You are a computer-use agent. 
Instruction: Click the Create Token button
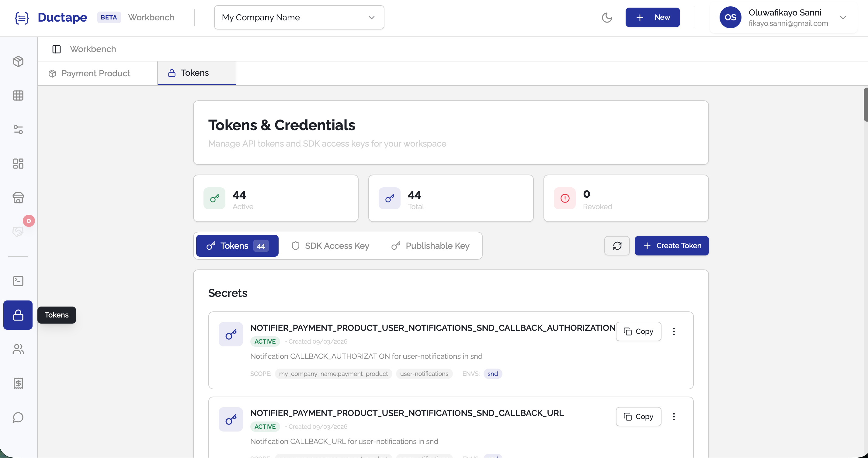coord(671,246)
